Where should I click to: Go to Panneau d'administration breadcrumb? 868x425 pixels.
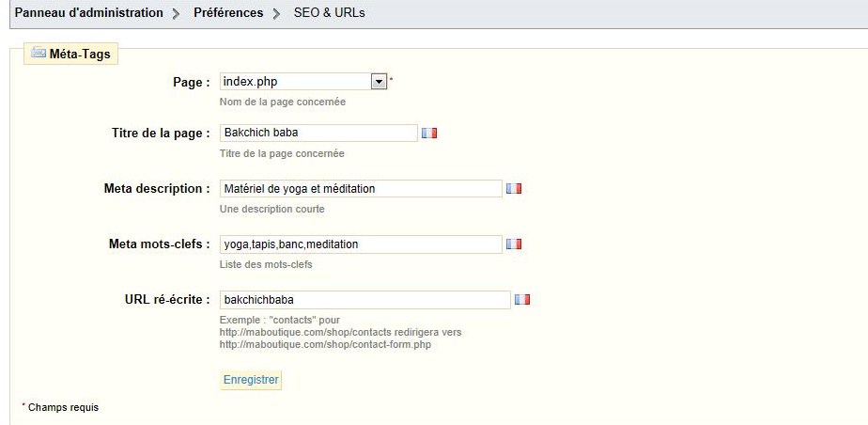88,13
